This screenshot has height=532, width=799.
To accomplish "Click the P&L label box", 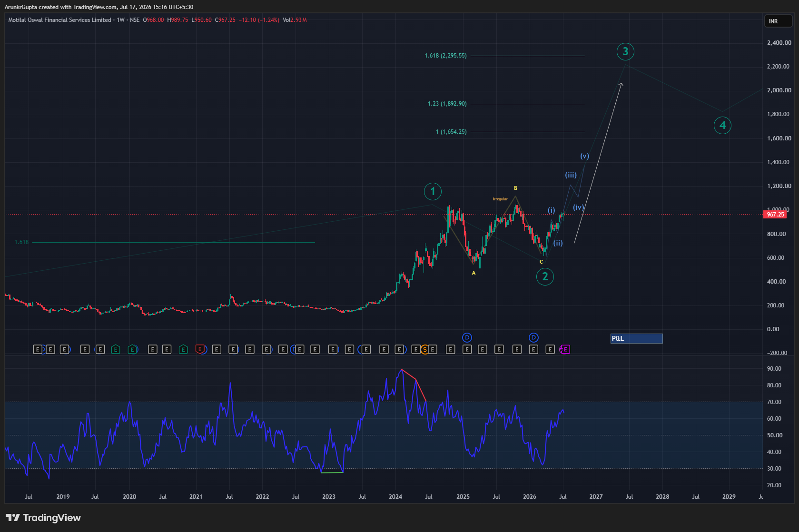I will (x=636, y=338).
